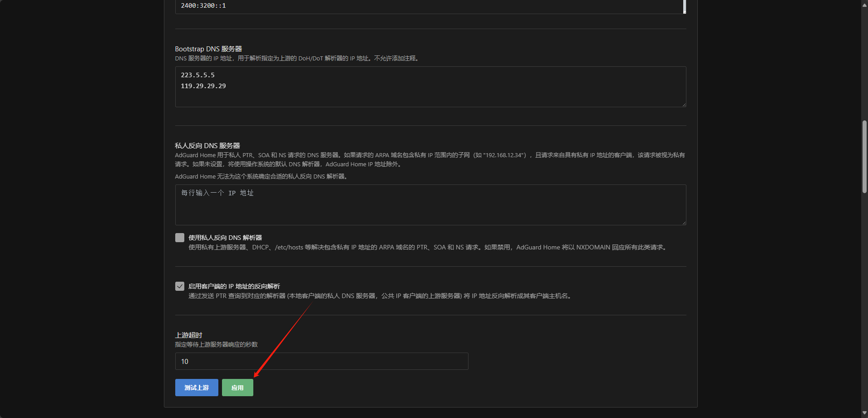Click the 上游超时 field label
The width and height of the screenshot is (868, 418).
point(189,335)
